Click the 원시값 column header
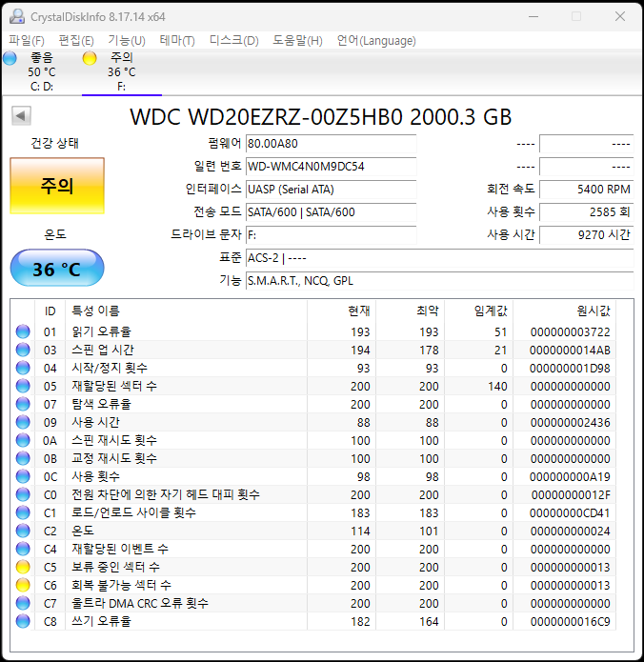Screen dimensions: 644x662 [594, 311]
